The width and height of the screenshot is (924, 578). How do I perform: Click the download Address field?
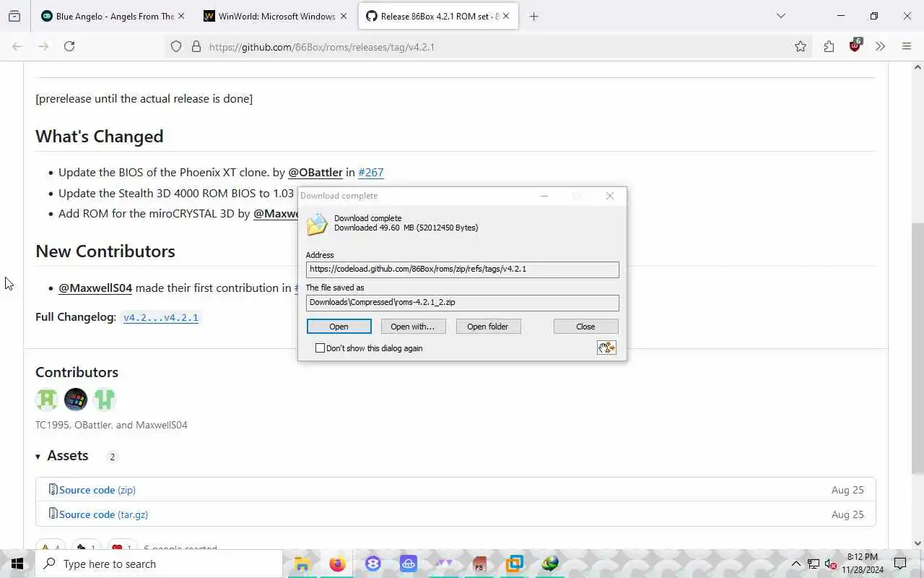pyautogui.click(x=462, y=269)
